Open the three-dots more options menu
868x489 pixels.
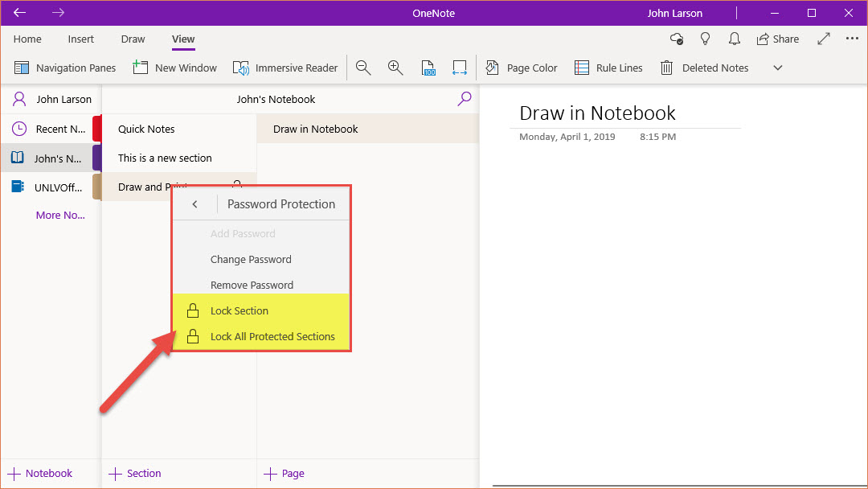click(x=852, y=39)
